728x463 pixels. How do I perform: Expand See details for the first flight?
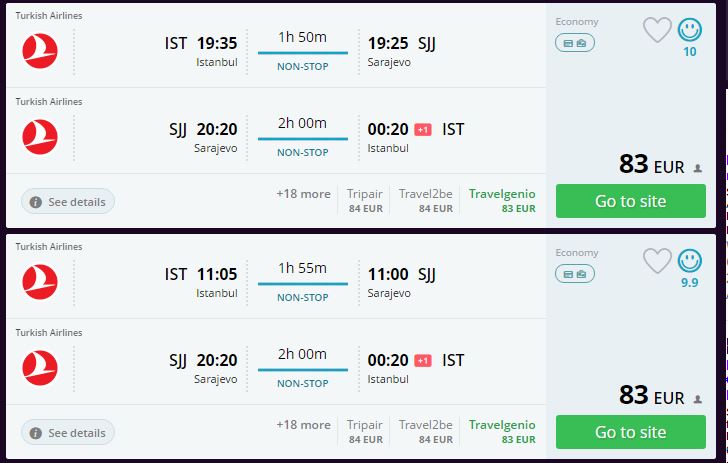point(67,202)
